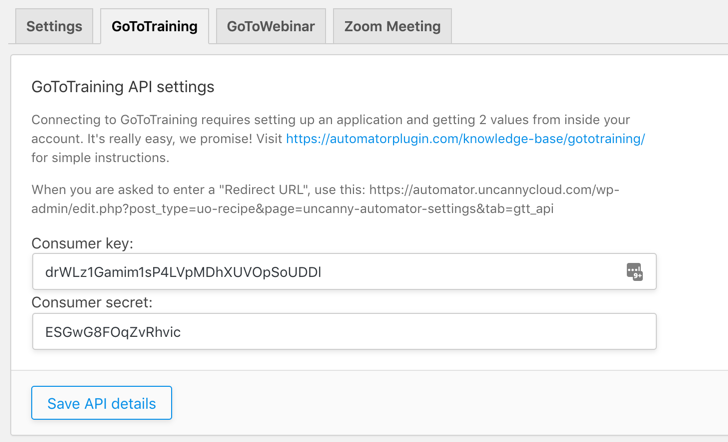Click the Save API details button
The image size is (728, 442).
pos(102,403)
